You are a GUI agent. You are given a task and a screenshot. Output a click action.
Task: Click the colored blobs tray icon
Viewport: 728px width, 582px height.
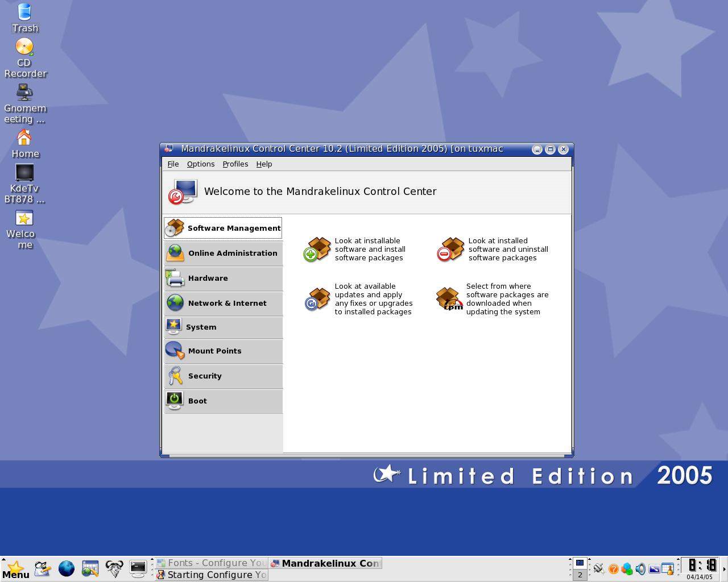[x=627, y=568]
